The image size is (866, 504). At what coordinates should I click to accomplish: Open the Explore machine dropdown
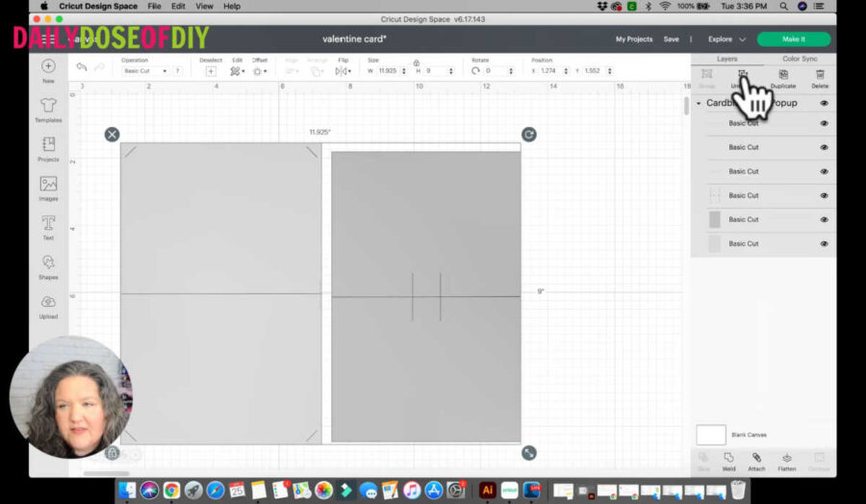(x=726, y=39)
